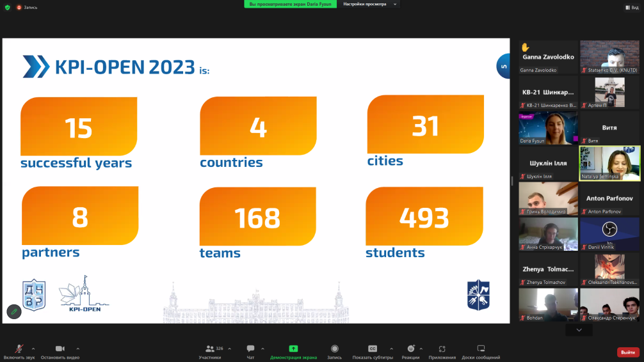Click the 8 partners orange card
The image size is (644, 362).
(x=79, y=216)
